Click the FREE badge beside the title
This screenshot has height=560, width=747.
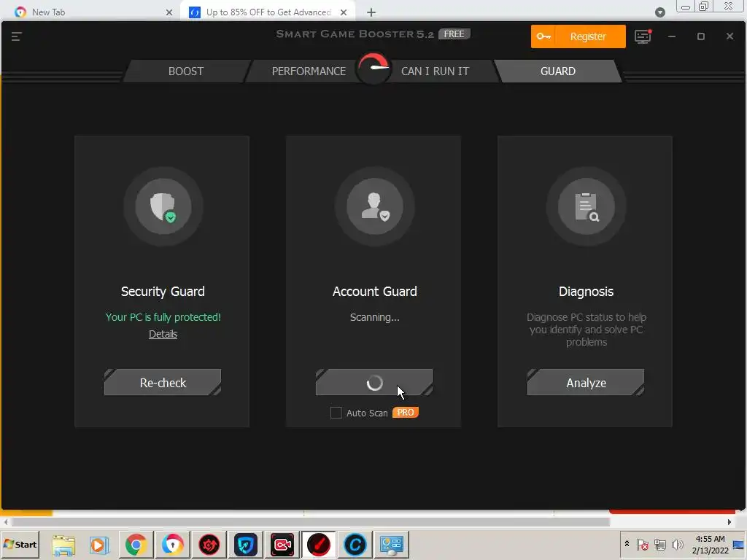coord(454,34)
